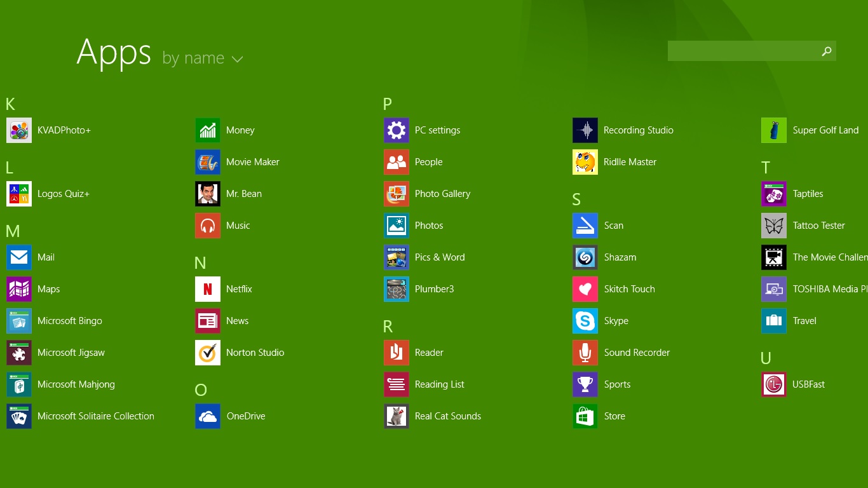Viewport: 868px width, 488px height.
Task: Open Pics & Word icon
Action: [397, 257]
